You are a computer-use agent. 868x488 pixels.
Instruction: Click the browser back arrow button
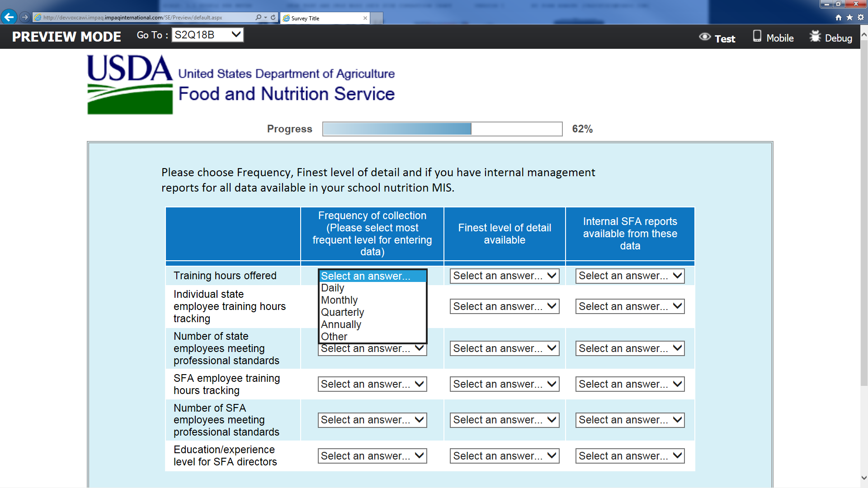(x=9, y=17)
